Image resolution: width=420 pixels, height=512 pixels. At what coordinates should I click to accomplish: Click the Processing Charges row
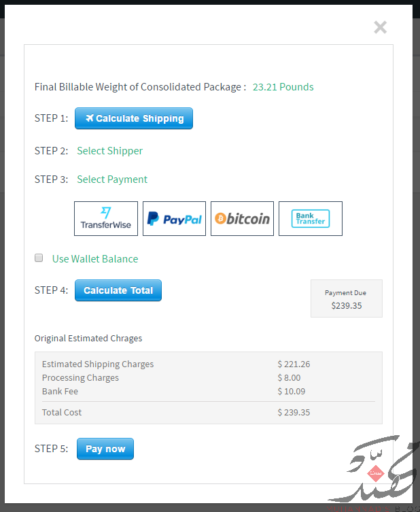209,378
